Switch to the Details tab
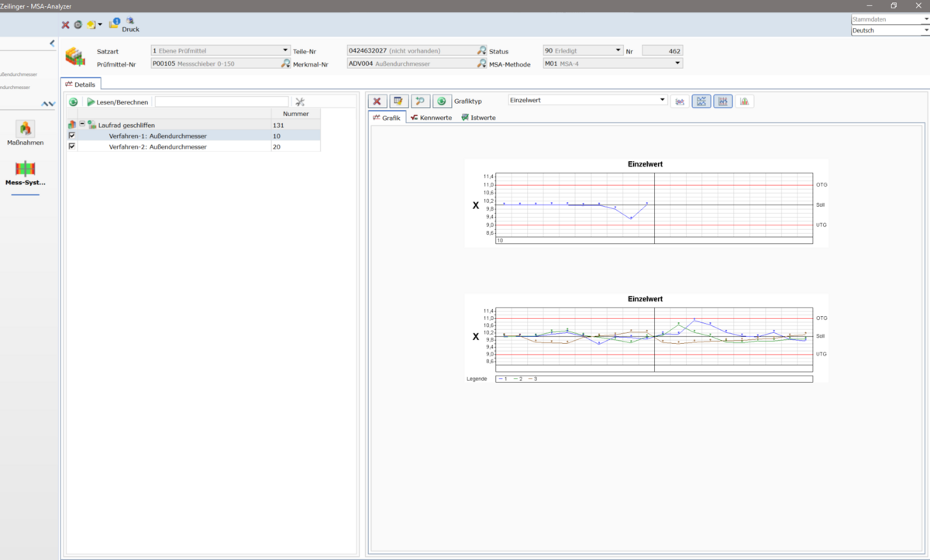 pos(81,84)
